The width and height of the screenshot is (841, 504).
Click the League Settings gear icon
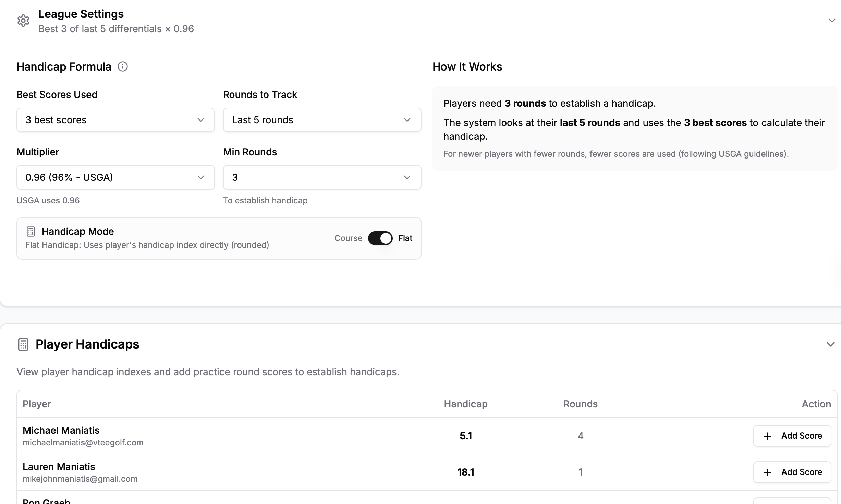point(23,21)
